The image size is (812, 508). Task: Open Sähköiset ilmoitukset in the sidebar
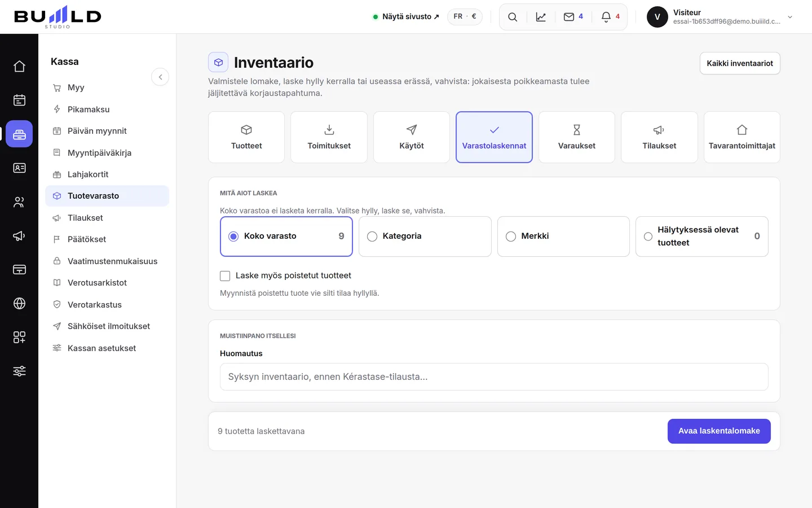pyautogui.click(x=107, y=326)
